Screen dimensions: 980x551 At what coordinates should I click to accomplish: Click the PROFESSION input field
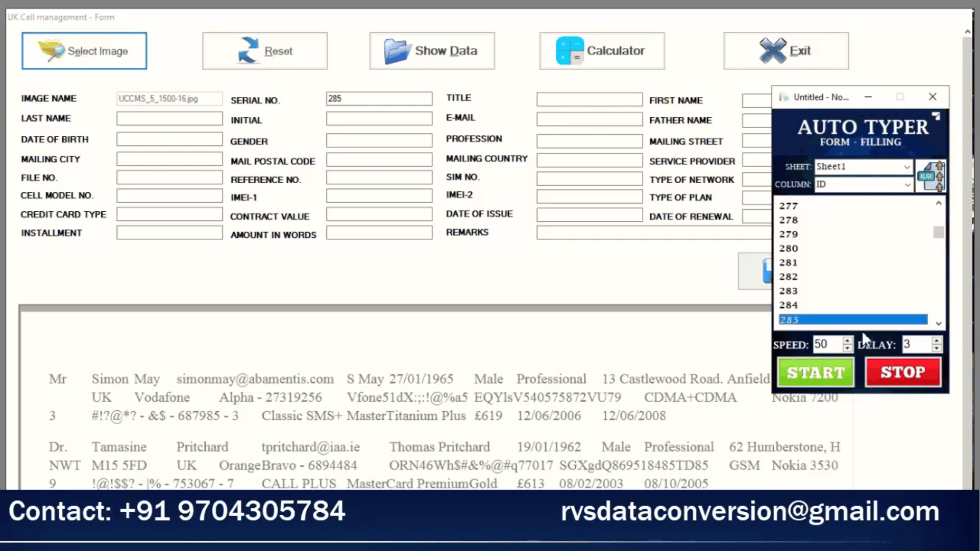click(x=590, y=141)
